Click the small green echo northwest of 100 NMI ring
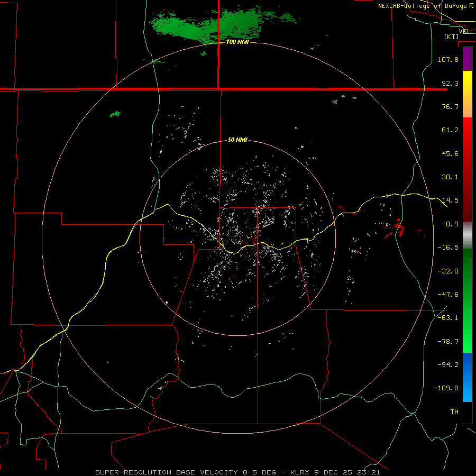Image resolution: width=476 pixels, height=476 pixels. (115, 114)
